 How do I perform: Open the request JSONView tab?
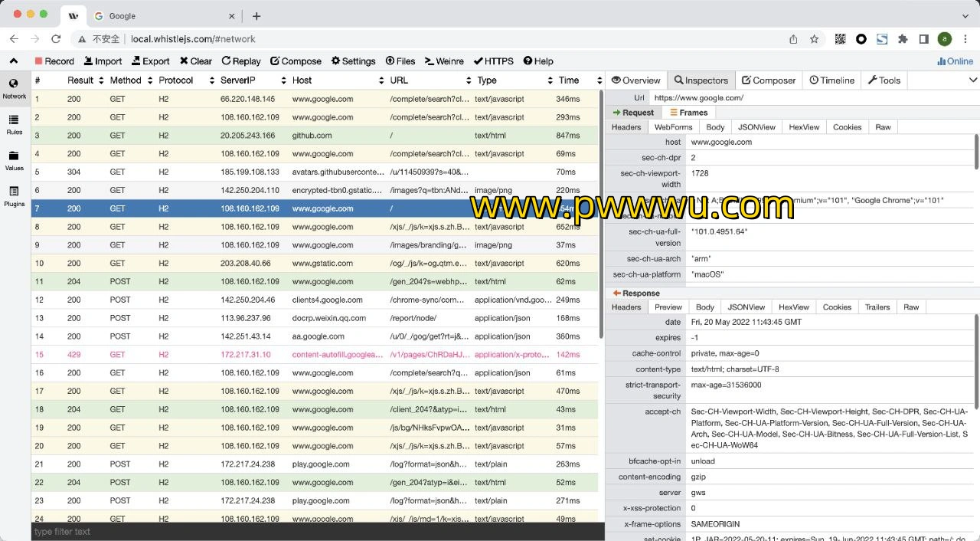[x=756, y=127]
